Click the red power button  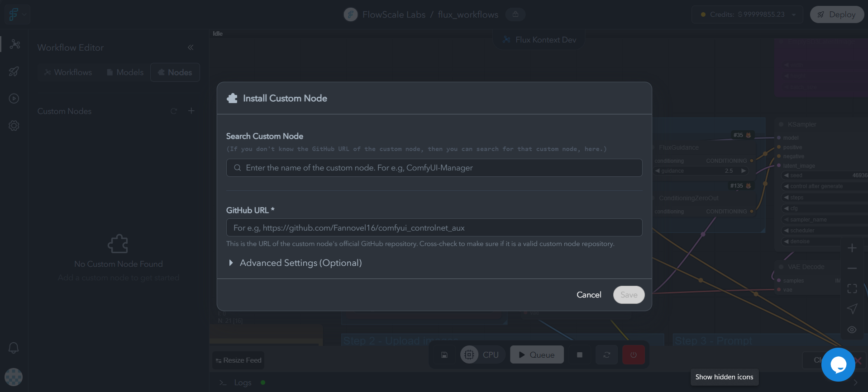click(634, 355)
